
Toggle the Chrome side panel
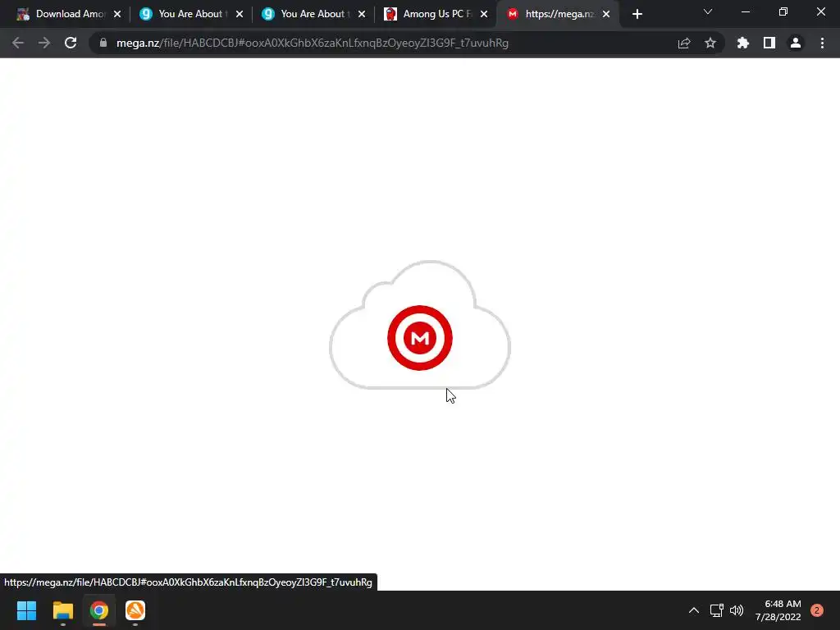[769, 43]
